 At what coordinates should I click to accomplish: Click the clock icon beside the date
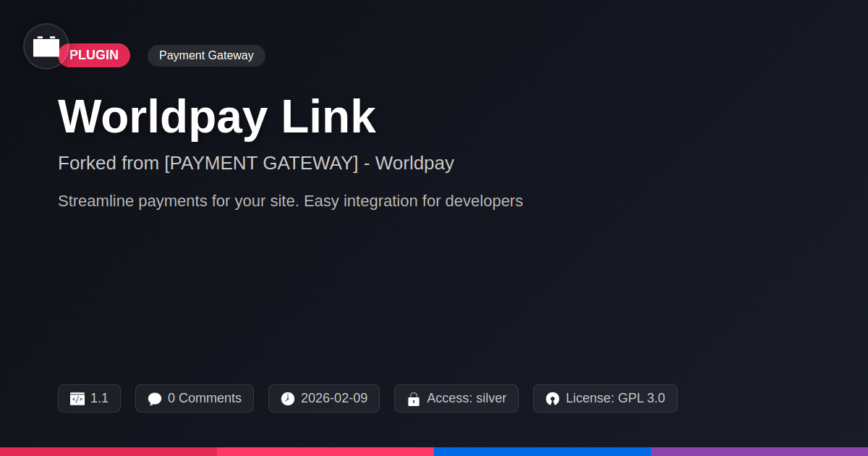288,399
